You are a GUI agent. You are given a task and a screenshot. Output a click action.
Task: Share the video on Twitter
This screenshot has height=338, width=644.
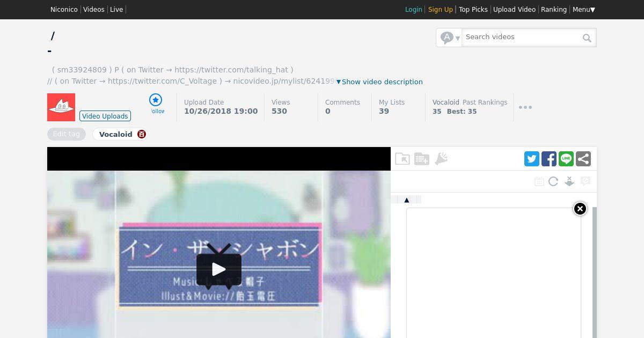pos(532,159)
